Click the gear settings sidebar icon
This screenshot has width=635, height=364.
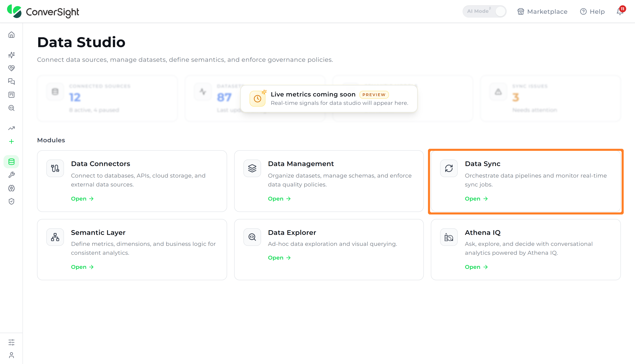click(12, 188)
